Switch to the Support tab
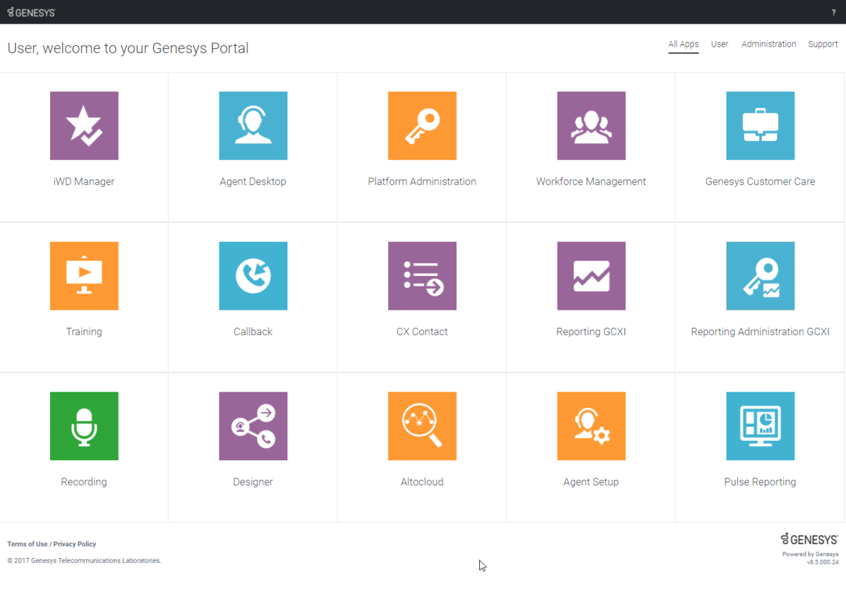Image resolution: width=846 pixels, height=616 pixels. [x=823, y=44]
